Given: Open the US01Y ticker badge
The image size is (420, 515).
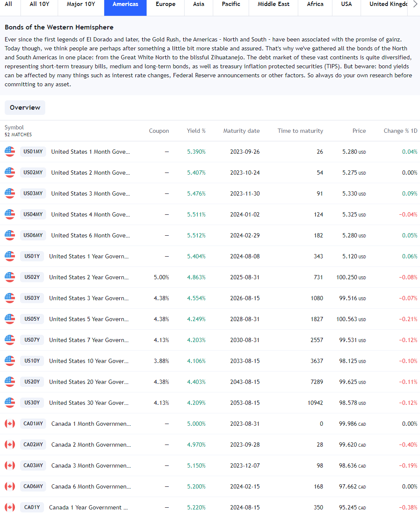Looking at the screenshot, I should 32,256.
